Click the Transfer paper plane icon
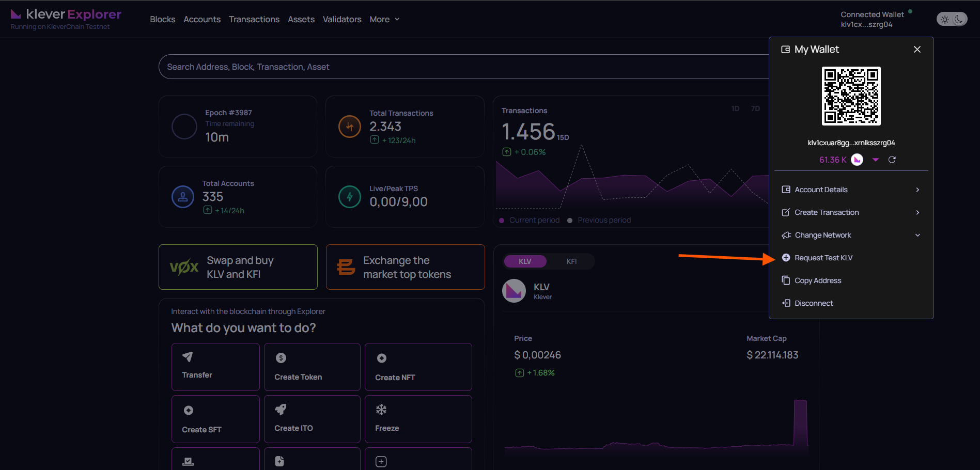980x470 pixels. [x=188, y=356]
